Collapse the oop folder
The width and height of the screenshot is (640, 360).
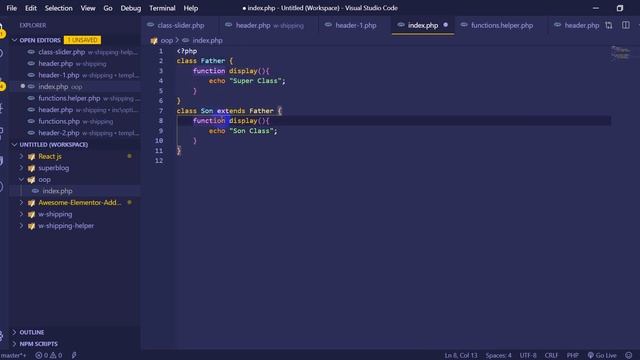click(21, 180)
